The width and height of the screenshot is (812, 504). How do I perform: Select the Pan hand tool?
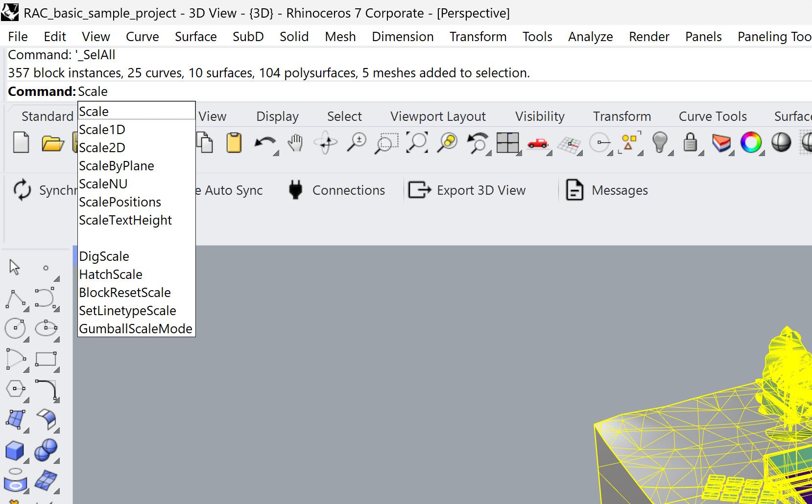295,143
